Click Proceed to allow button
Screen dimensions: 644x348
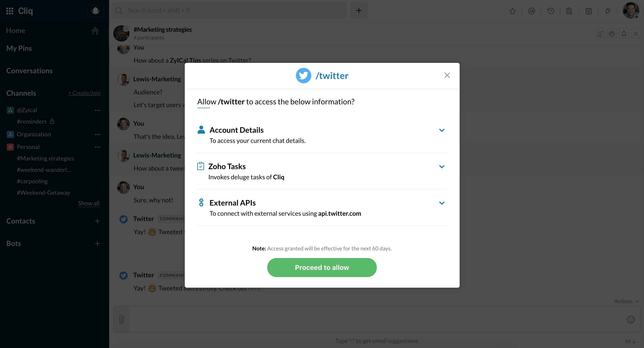[322, 267]
